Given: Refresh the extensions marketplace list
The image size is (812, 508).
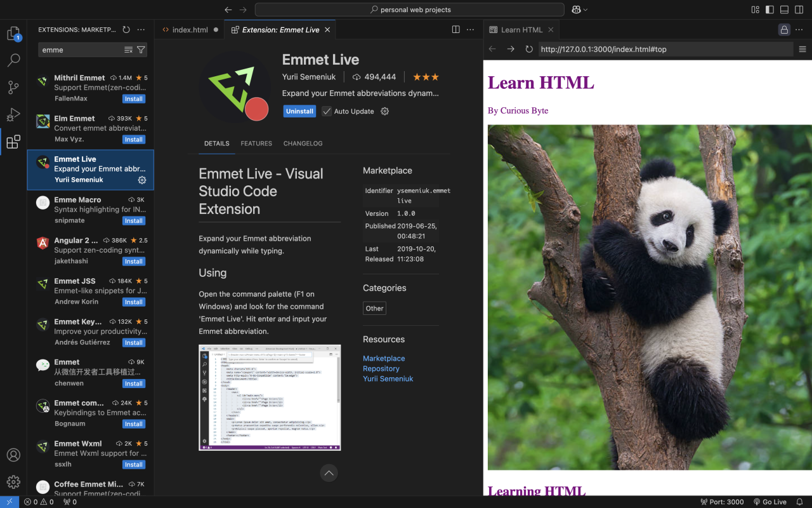Looking at the screenshot, I should tap(126, 30).
